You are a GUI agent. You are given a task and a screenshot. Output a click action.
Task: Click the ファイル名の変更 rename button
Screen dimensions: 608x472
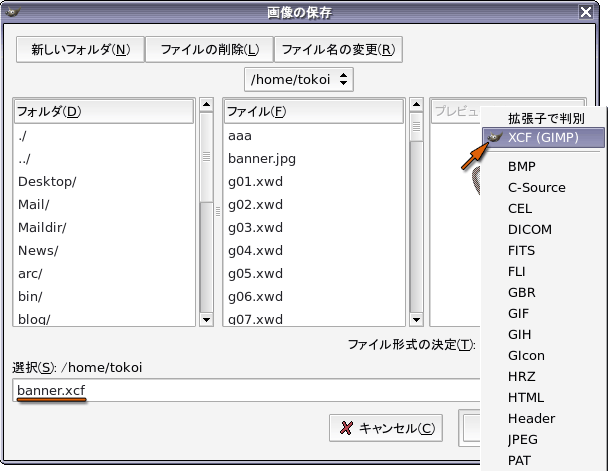click(x=338, y=49)
